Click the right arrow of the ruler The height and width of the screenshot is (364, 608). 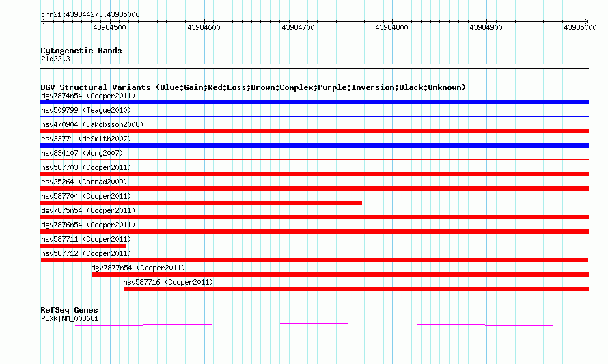(x=586, y=22)
